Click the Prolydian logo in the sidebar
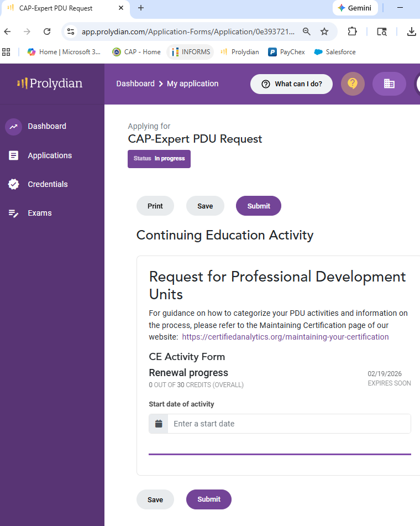The image size is (420, 526). [50, 84]
